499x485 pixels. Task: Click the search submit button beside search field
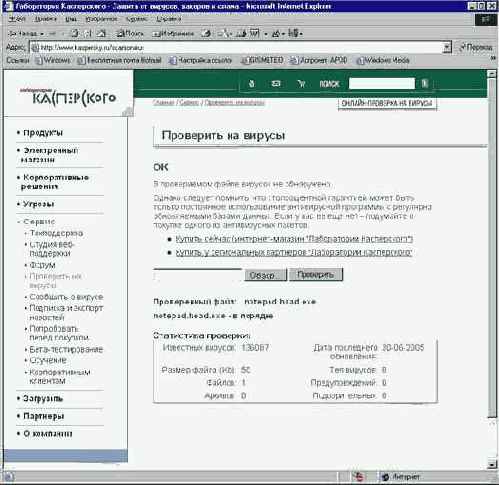424,83
